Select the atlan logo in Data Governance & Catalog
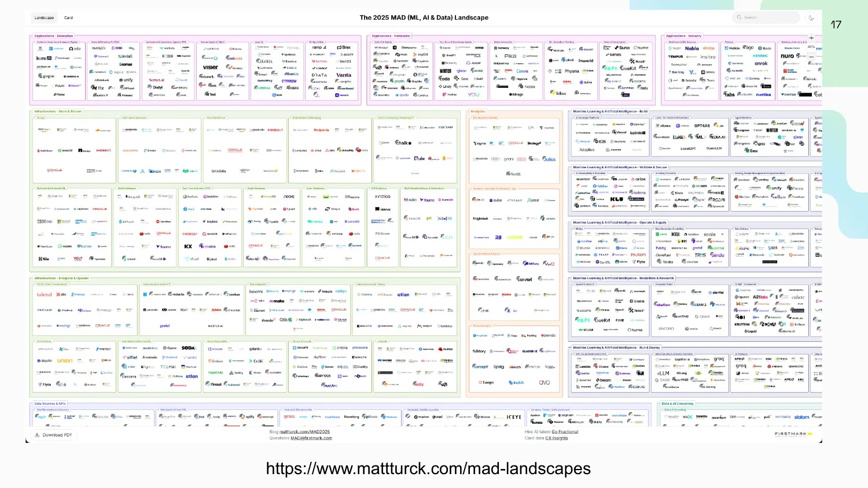The image size is (868, 488). [403, 295]
